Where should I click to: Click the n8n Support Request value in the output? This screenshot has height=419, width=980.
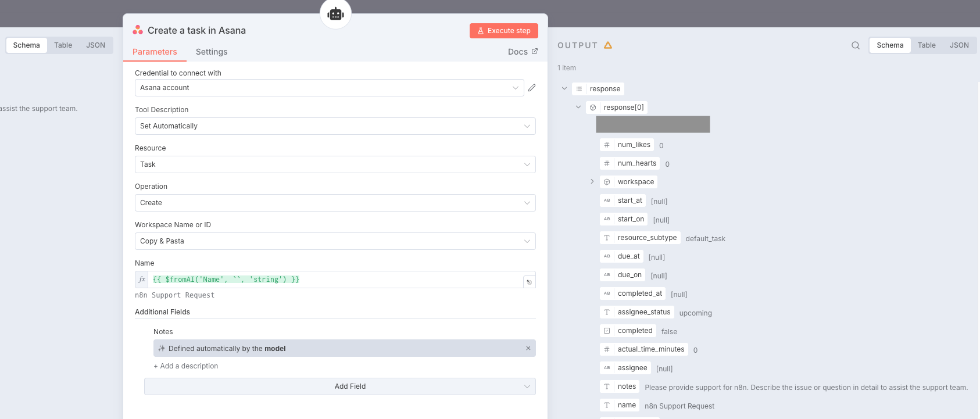pyautogui.click(x=679, y=406)
